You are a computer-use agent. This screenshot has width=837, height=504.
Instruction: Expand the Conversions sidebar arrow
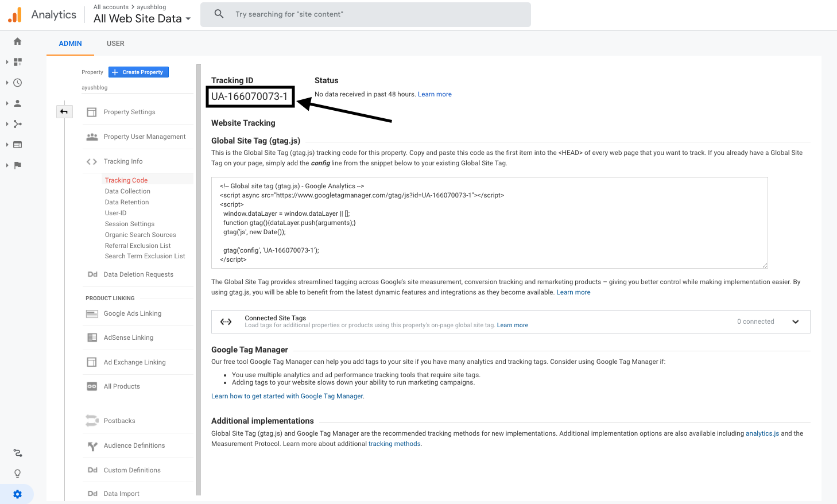(x=7, y=165)
